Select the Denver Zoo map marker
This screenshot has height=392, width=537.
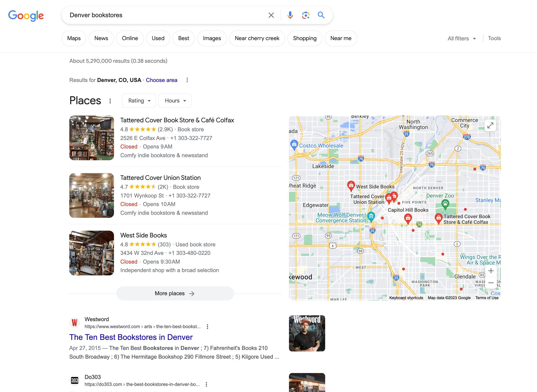[445, 204]
